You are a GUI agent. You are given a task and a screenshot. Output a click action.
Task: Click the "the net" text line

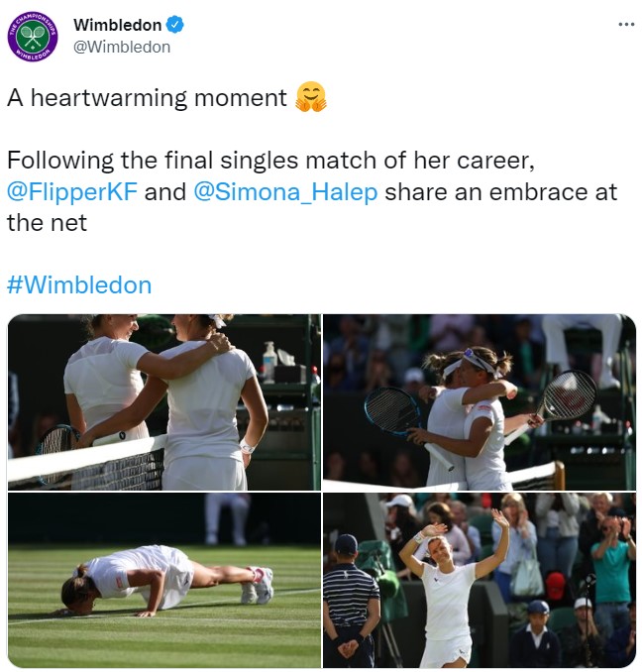[x=47, y=223]
